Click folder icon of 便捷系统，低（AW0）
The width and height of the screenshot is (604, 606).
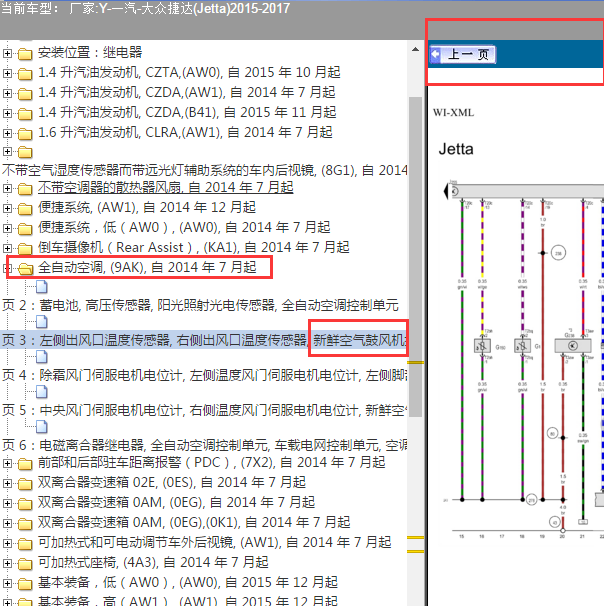click(25, 229)
